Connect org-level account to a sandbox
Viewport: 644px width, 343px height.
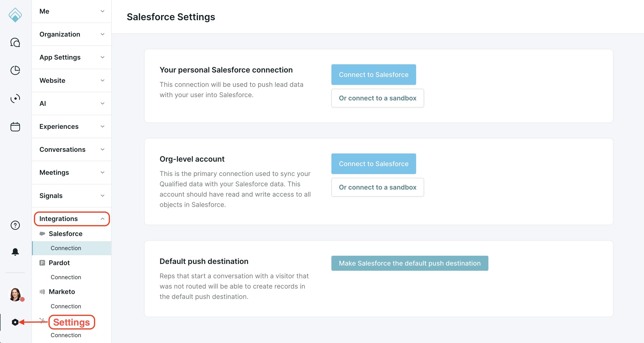(x=377, y=187)
